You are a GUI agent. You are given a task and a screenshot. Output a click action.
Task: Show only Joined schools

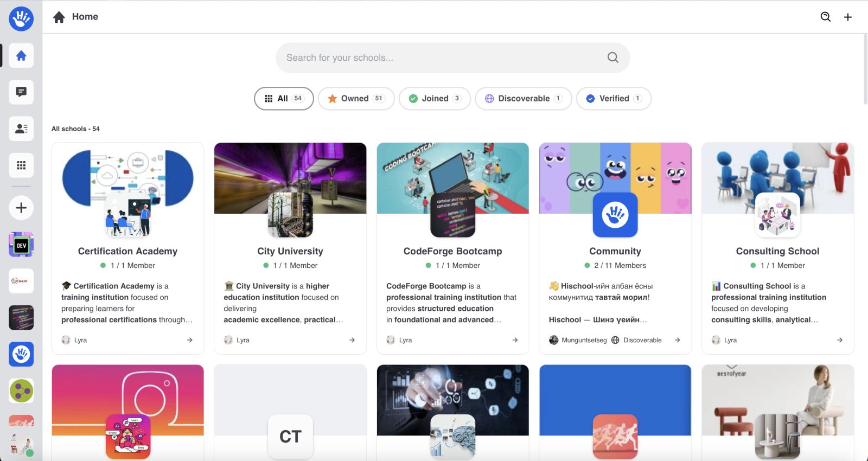(435, 99)
